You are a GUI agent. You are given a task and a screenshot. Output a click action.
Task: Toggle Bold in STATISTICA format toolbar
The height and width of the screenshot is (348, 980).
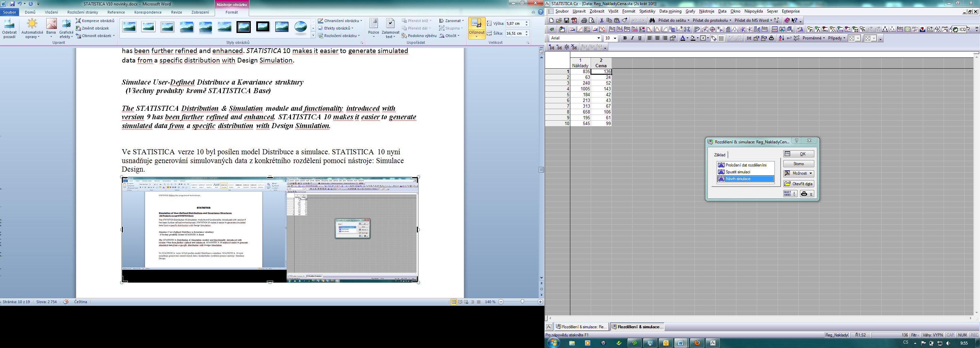coord(625,38)
